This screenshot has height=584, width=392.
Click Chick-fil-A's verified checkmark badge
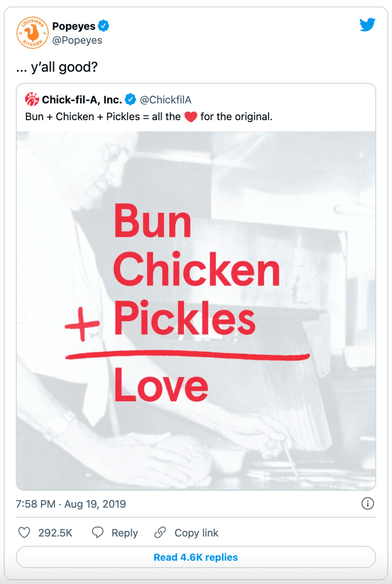130,99
